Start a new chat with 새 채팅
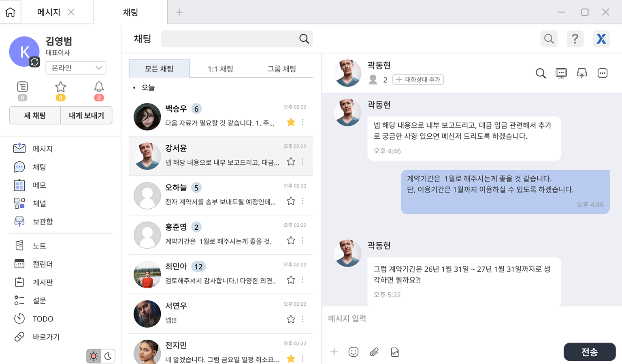 coord(34,115)
